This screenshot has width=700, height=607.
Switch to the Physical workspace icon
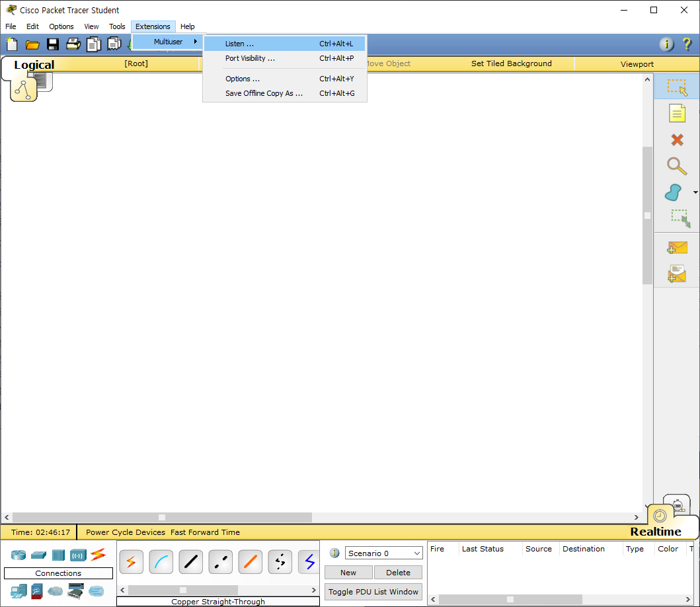45,82
